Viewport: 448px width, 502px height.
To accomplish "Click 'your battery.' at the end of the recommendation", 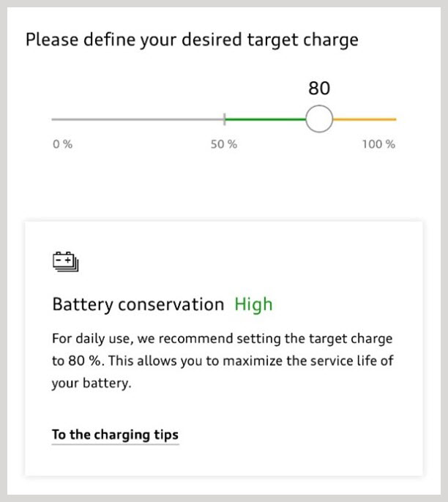I will point(92,383).
